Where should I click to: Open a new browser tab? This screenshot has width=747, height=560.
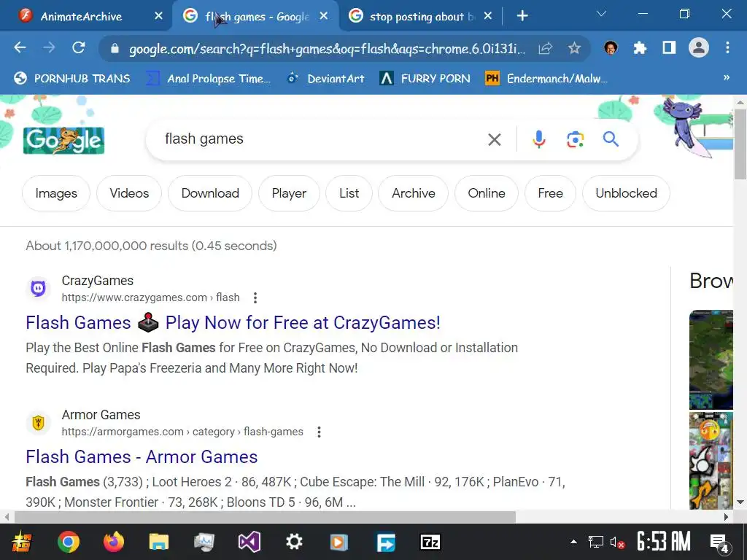coord(522,16)
